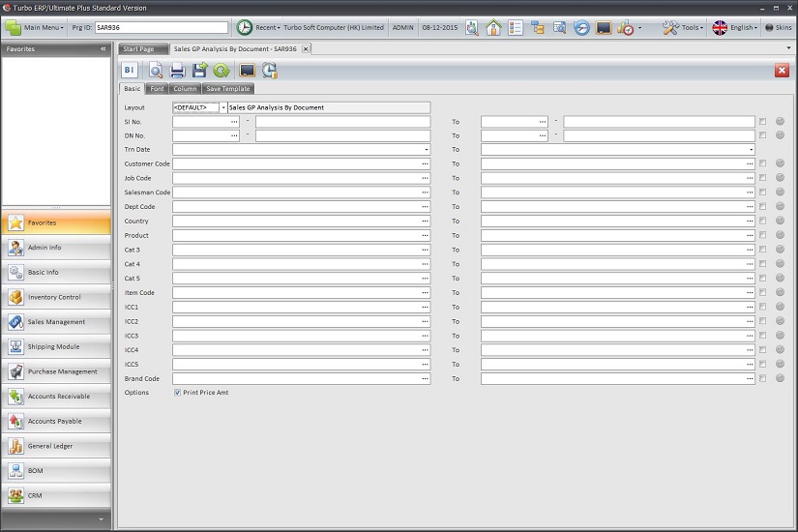This screenshot has width=798, height=532.
Task: Click the BI report icon
Action: [x=130, y=70]
